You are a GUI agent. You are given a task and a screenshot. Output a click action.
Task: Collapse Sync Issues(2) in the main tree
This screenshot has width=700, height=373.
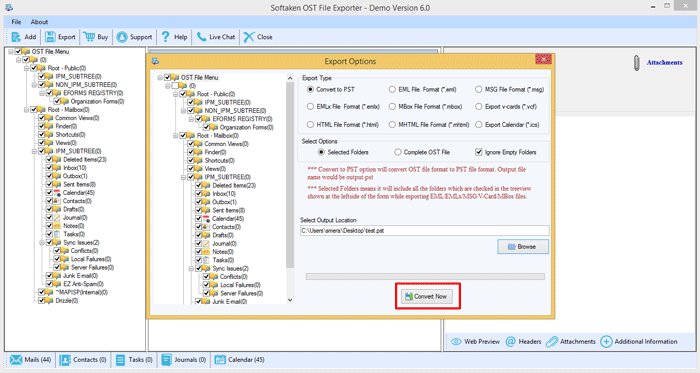click(42, 243)
